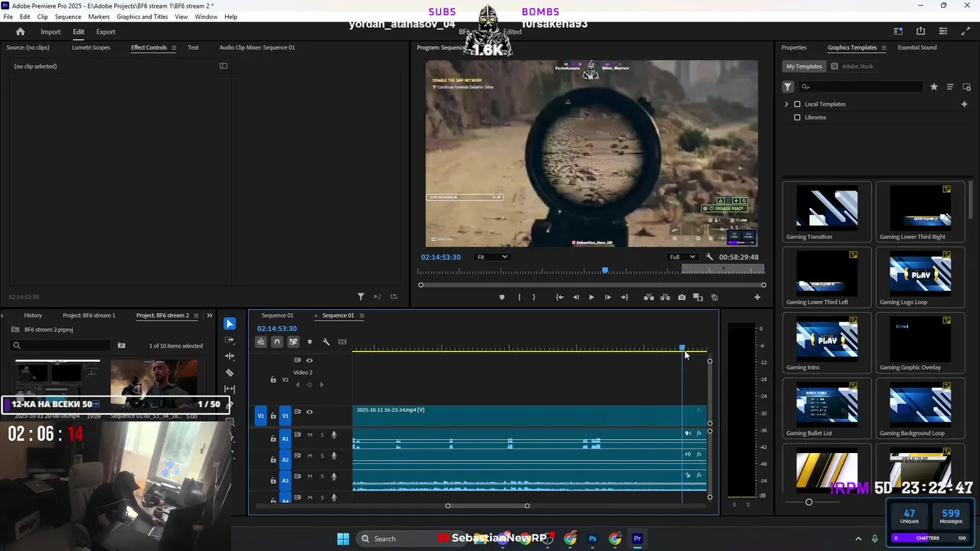Screen dimensions: 980x551
Task: Open Graphics Templates panel menu
Action: pos(884,47)
